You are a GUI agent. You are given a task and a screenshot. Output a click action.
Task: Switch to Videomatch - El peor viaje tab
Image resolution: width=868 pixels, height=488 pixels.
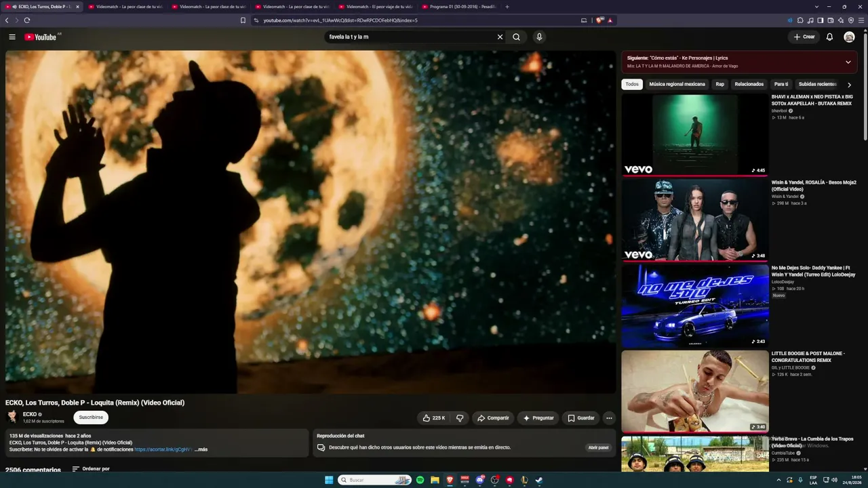375,7
